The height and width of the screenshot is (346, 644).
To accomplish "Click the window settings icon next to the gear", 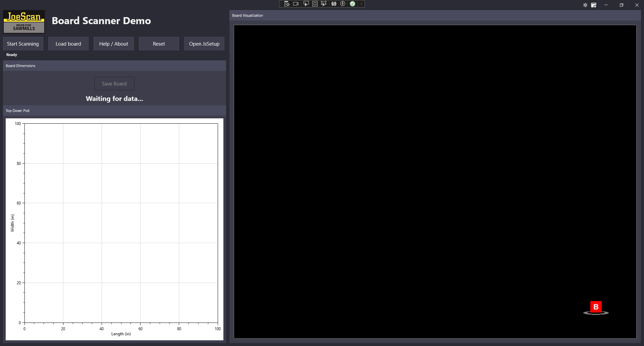I will tap(594, 5).
